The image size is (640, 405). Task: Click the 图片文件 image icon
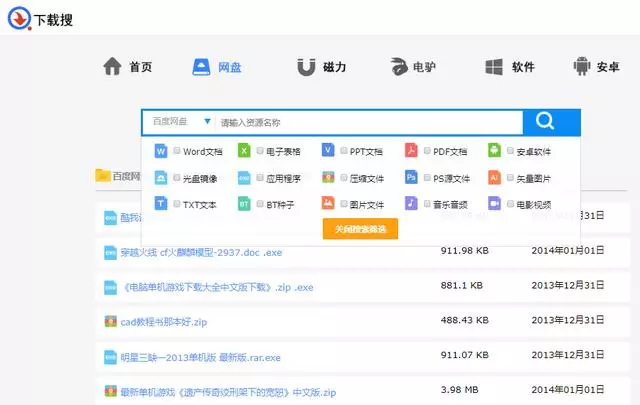pyautogui.click(x=328, y=203)
